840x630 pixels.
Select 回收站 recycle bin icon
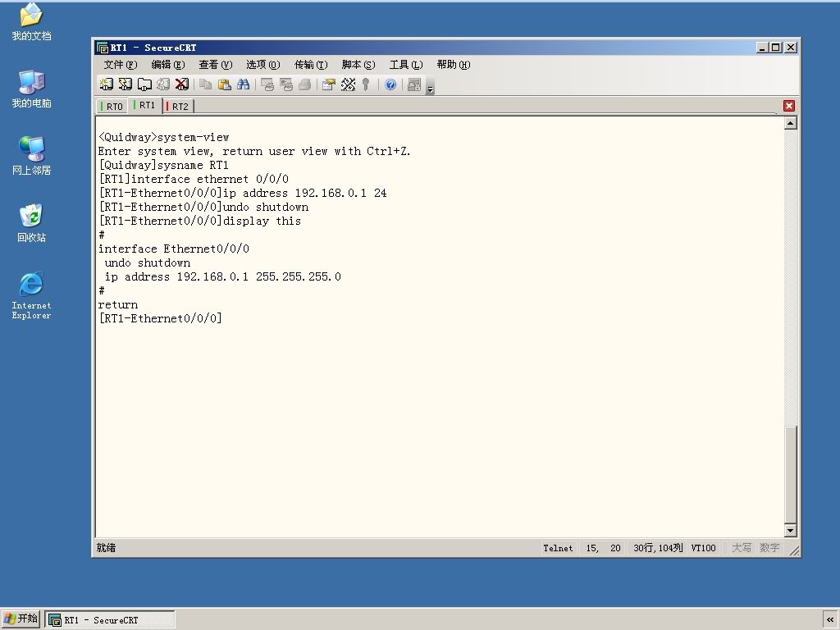click(32, 222)
